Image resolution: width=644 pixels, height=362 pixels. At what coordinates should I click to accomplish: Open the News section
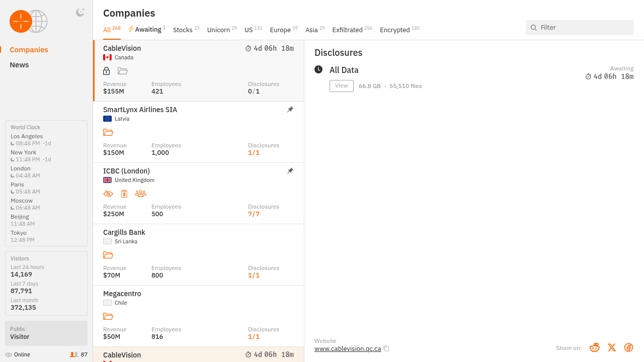coord(19,65)
